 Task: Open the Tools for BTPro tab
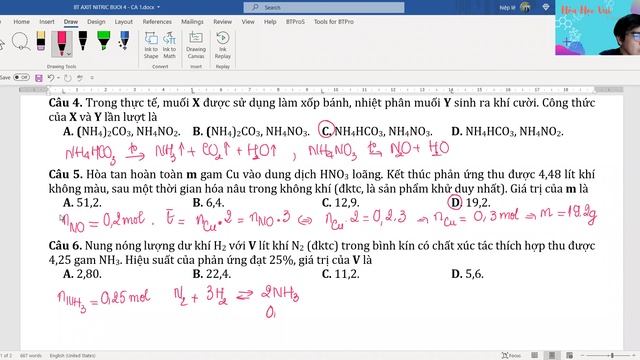click(x=333, y=22)
